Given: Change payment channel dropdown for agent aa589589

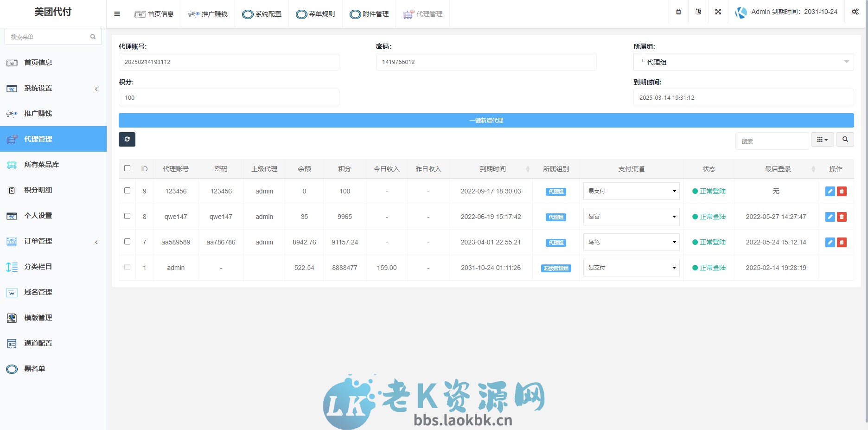Looking at the screenshot, I should [x=631, y=242].
